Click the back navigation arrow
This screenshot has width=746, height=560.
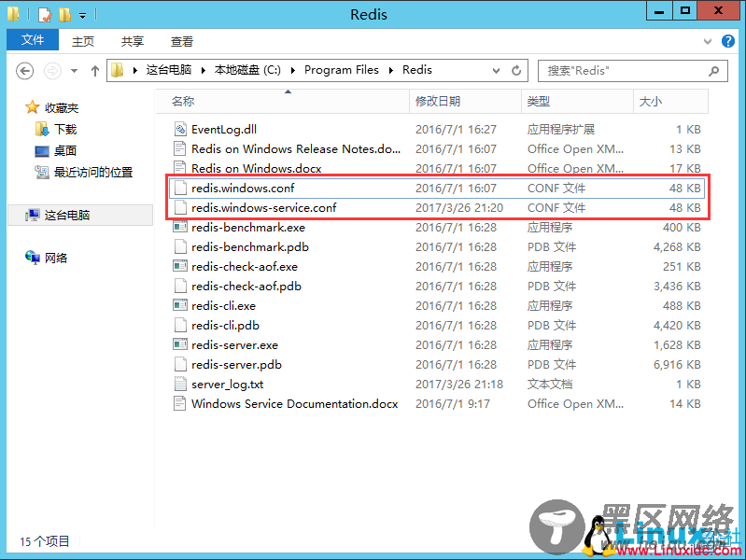pyautogui.click(x=24, y=71)
